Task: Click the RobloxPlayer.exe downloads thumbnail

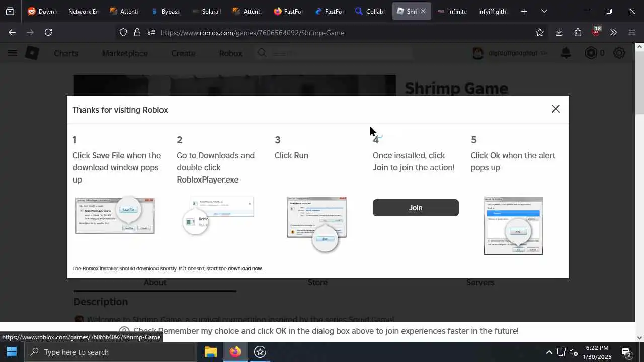Action: (x=218, y=216)
